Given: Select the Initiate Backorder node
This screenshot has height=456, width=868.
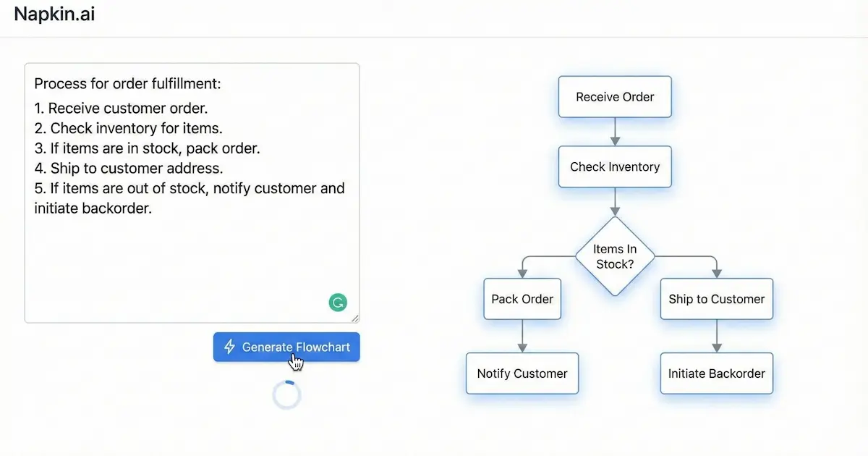Looking at the screenshot, I should (716, 373).
